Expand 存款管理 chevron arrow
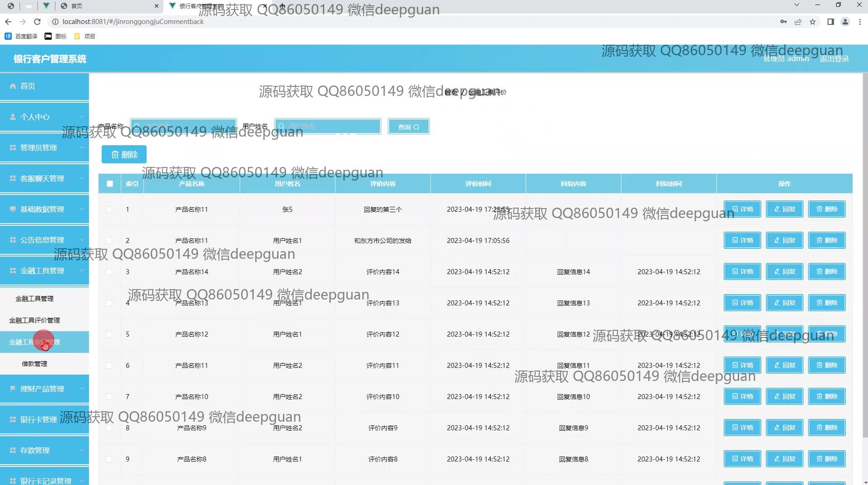This screenshot has height=485, width=868. coord(82,450)
